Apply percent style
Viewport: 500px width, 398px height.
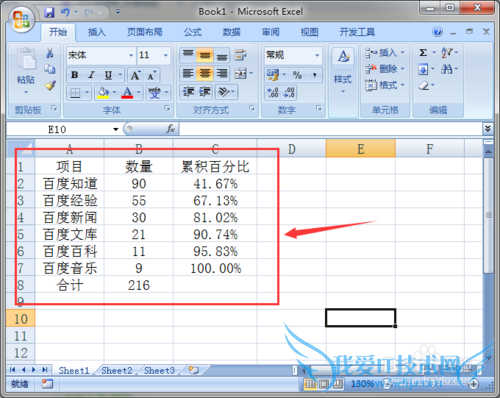coord(297,75)
